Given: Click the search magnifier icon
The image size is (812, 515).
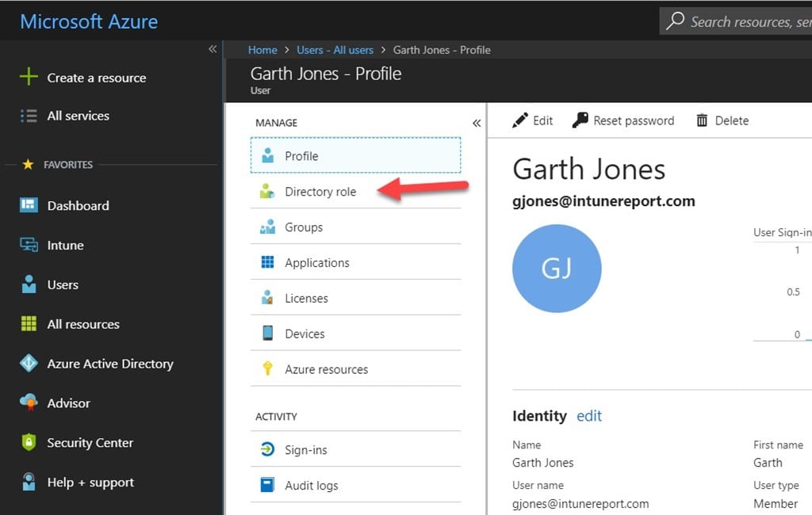Looking at the screenshot, I should point(675,21).
